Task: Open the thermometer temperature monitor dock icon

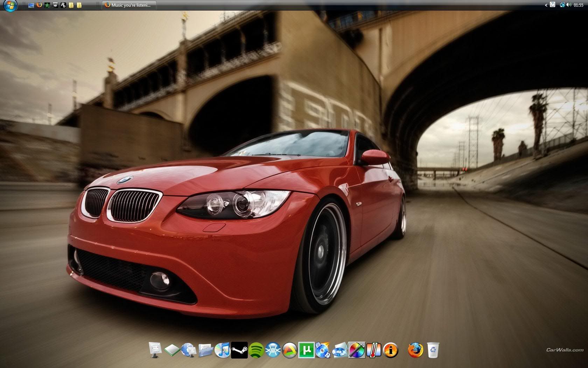Action: click(373, 350)
